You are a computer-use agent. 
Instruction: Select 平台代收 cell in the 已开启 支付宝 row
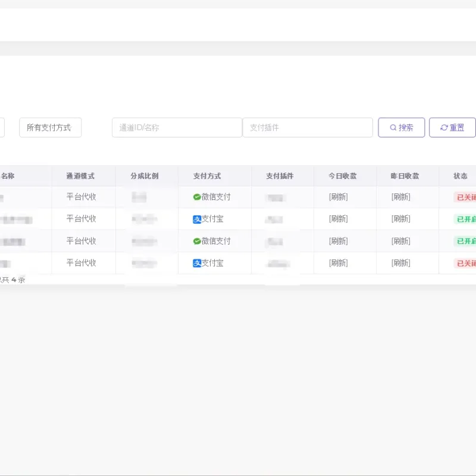coord(82,219)
